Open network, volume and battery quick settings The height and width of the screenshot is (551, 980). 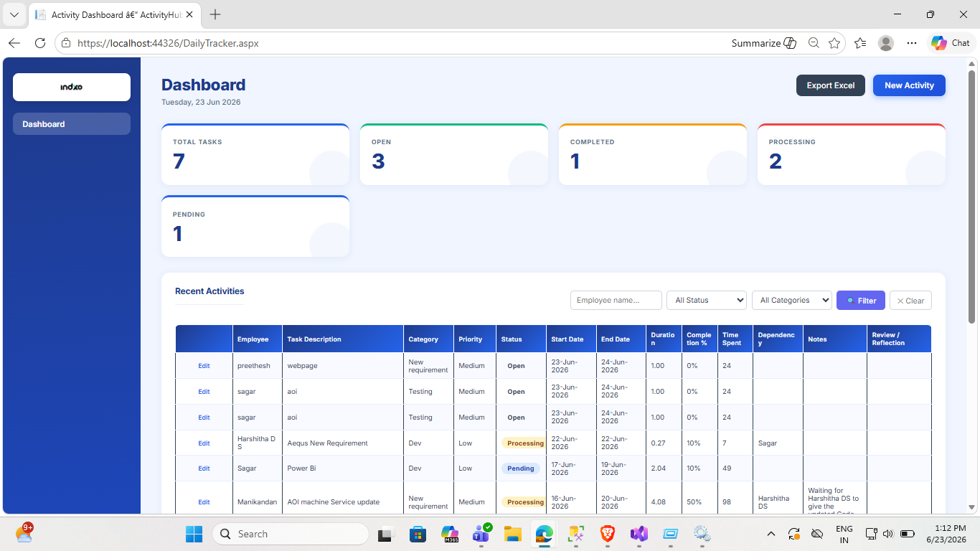[890, 534]
